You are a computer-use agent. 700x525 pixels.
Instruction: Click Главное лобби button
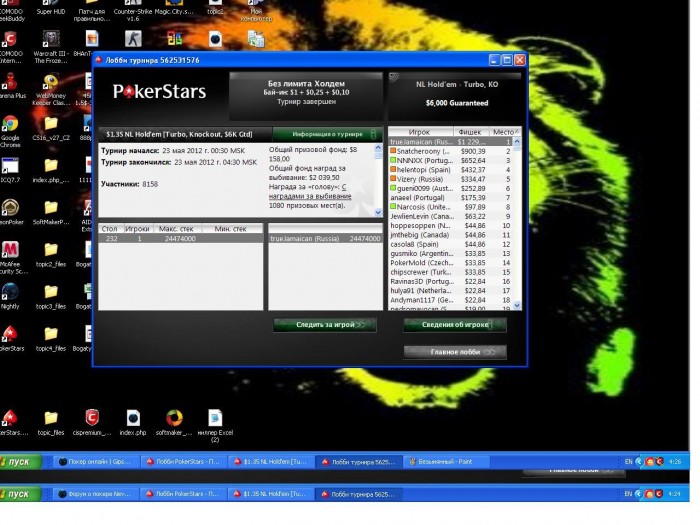455,352
